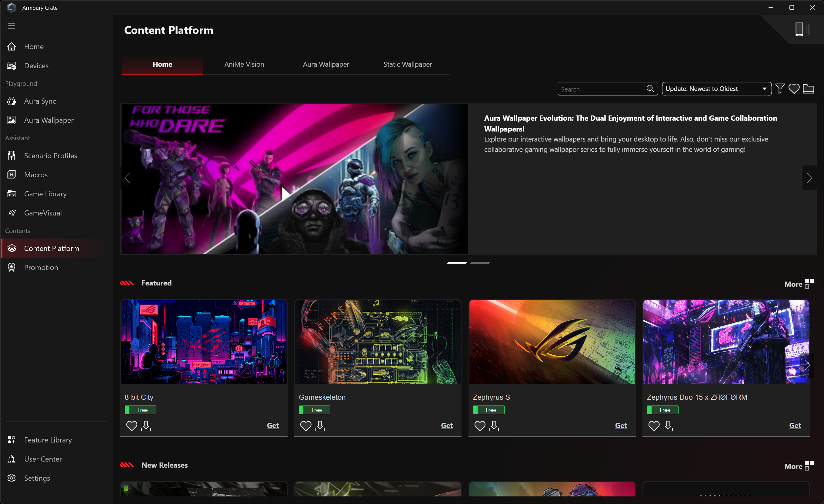This screenshot has height=504, width=824.
Task: Open Aura Sync in the sidebar
Action: (40, 101)
